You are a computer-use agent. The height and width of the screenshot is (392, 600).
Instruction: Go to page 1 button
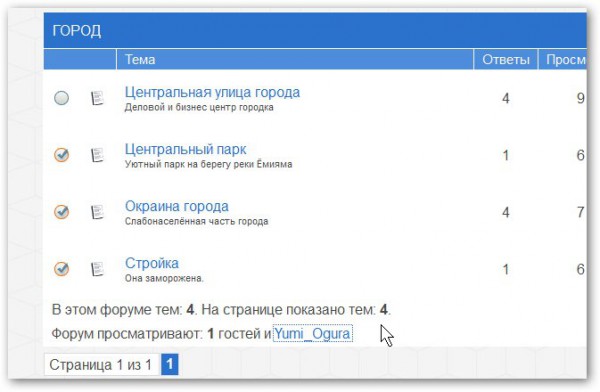(x=170, y=364)
